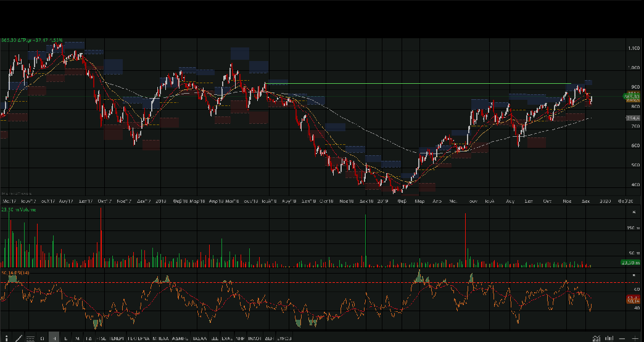Screen dimensions: 644x342
Task: Switch to the E timeframe button
Action: pyautogui.click(x=65, y=338)
